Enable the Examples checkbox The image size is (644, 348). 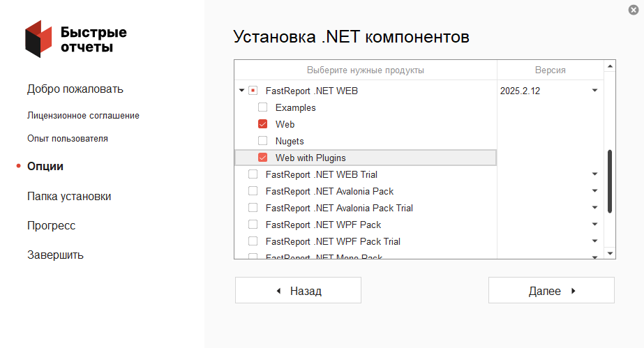click(263, 107)
